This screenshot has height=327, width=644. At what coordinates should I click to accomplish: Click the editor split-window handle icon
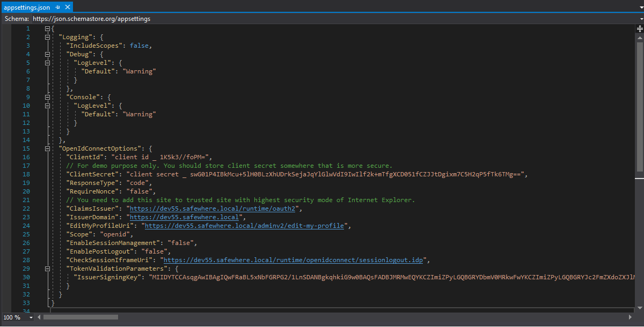coord(639,29)
